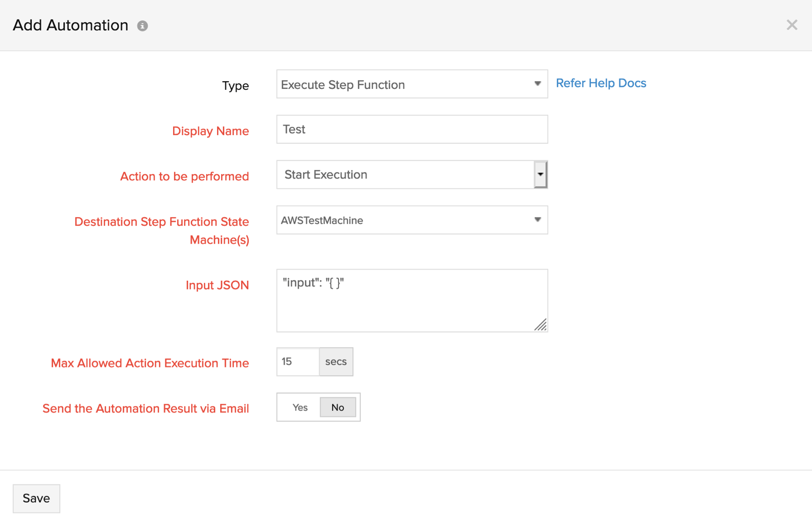Viewport: 812px width, 526px height.
Task: Click the secs unit label
Action: coord(336,361)
